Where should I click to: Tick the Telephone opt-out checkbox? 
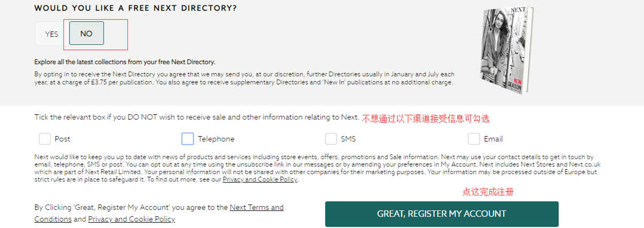pos(188,139)
